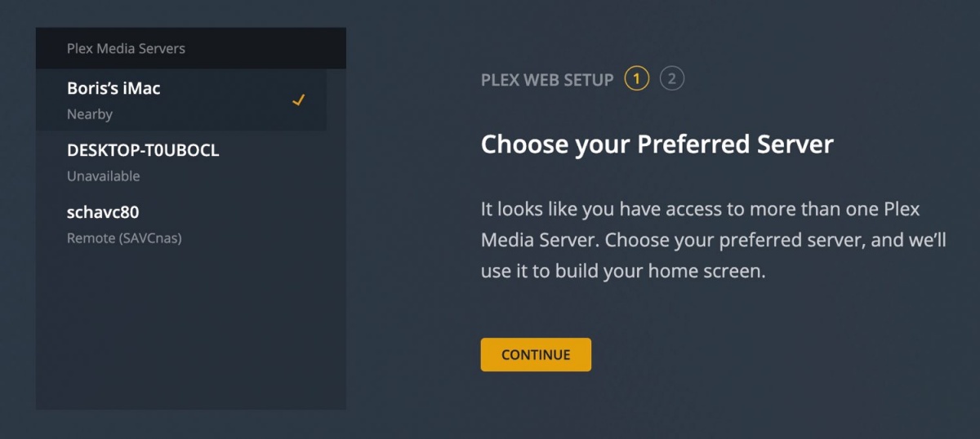
Task: Click the highlighted row background of Boris's iMac
Action: (x=181, y=100)
